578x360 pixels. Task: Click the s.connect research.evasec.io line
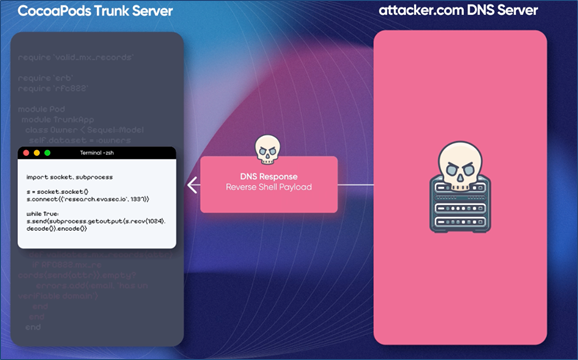pos(88,199)
